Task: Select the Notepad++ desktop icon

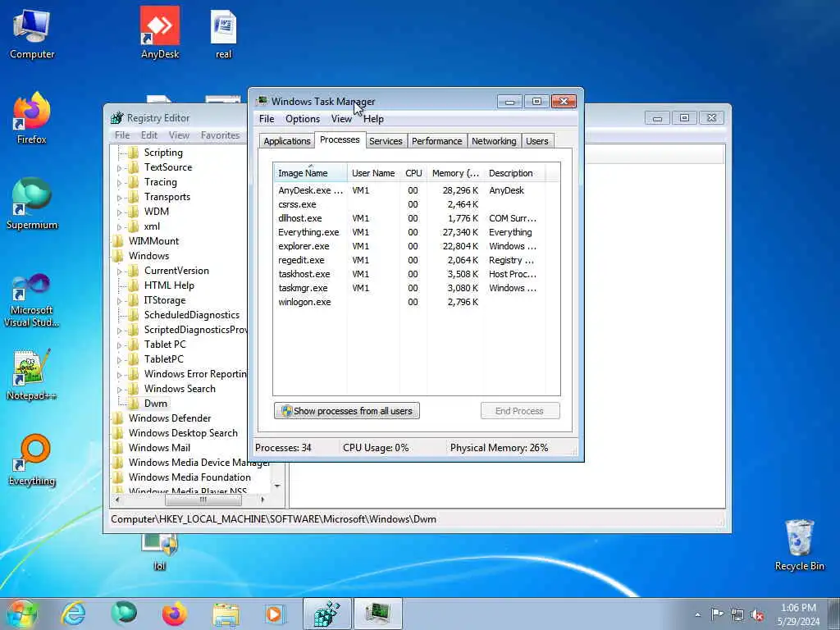Action: [x=32, y=375]
